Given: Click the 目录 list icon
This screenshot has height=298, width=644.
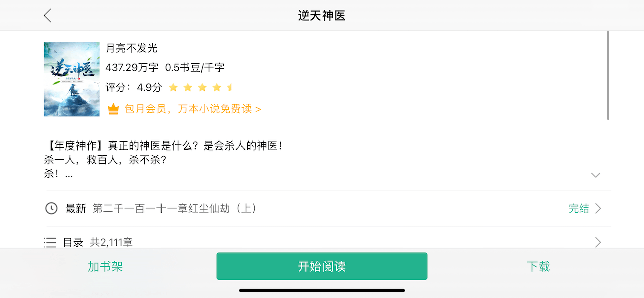Looking at the screenshot, I should [50, 243].
